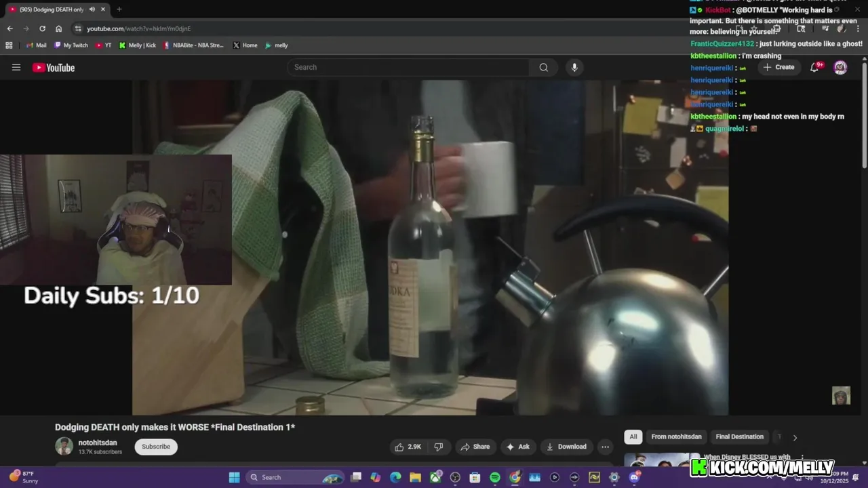The image size is (868, 488).
Task: Click the video player to pause
Action: tap(431, 247)
